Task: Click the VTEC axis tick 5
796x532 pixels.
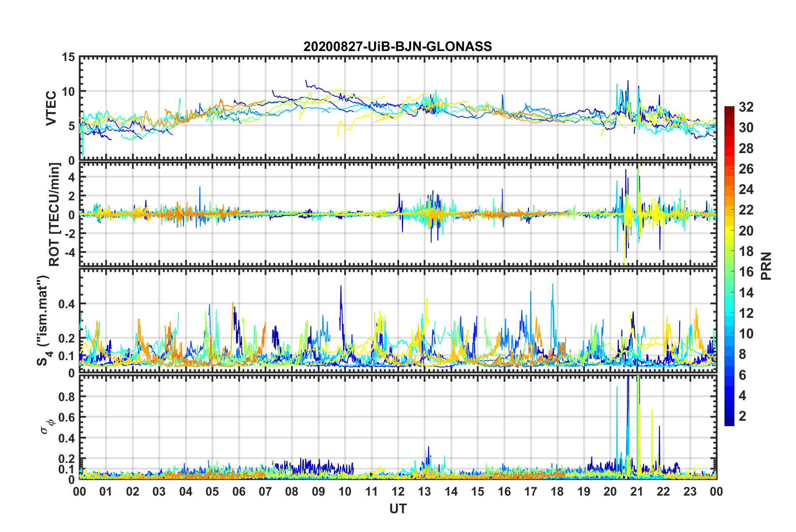Action: pyautogui.click(x=72, y=126)
